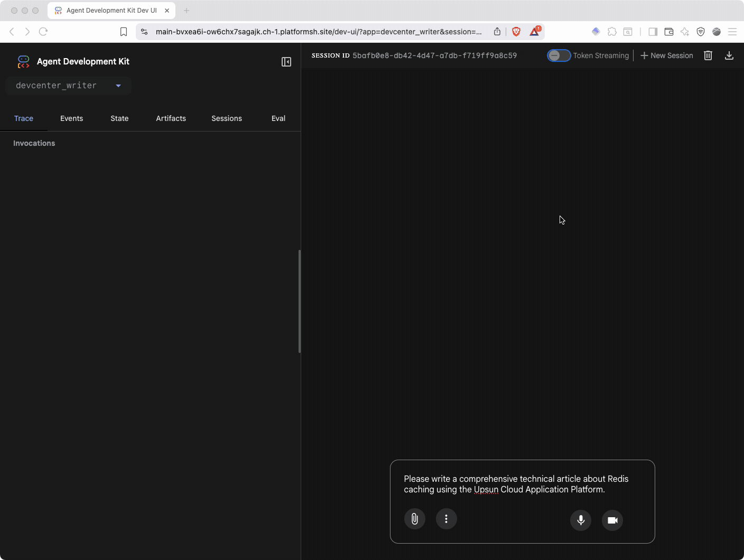The width and height of the screenshot is (744, 560).
Task: Click the purple extension icon in toolbar
Action: [x=596, y=32]
